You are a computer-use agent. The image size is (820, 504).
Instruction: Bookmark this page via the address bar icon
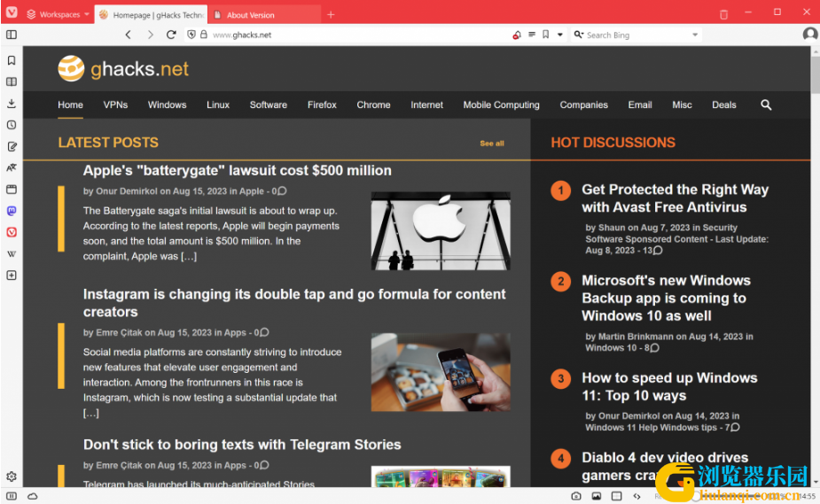pyautogui.click(x=545, y=35)
